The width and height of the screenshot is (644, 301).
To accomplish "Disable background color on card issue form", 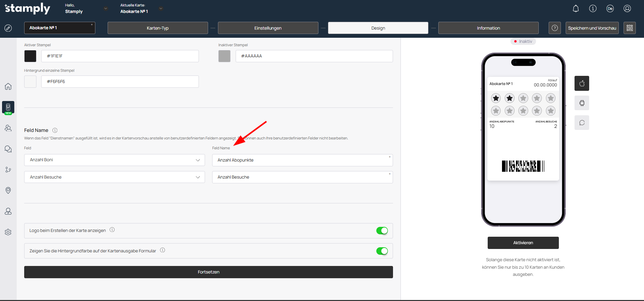I will 382,251.
